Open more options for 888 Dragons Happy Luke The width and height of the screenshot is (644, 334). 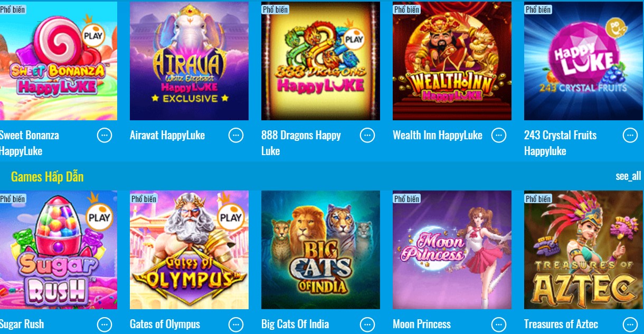pyautogui.click(x=367, y=136)
